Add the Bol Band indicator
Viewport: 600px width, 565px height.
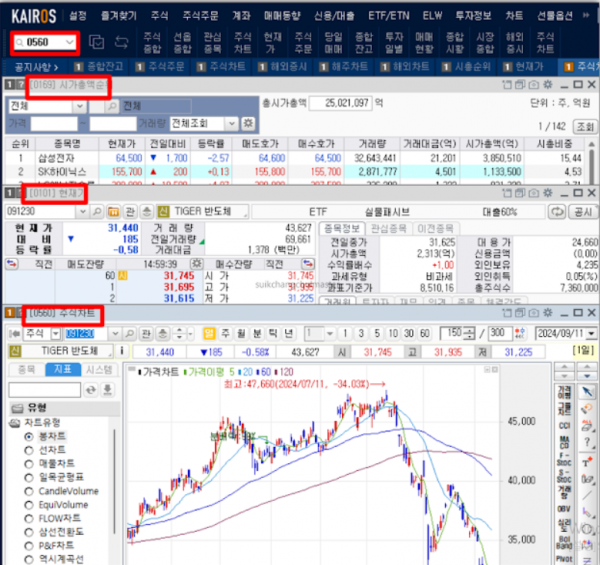pos(564,542)
